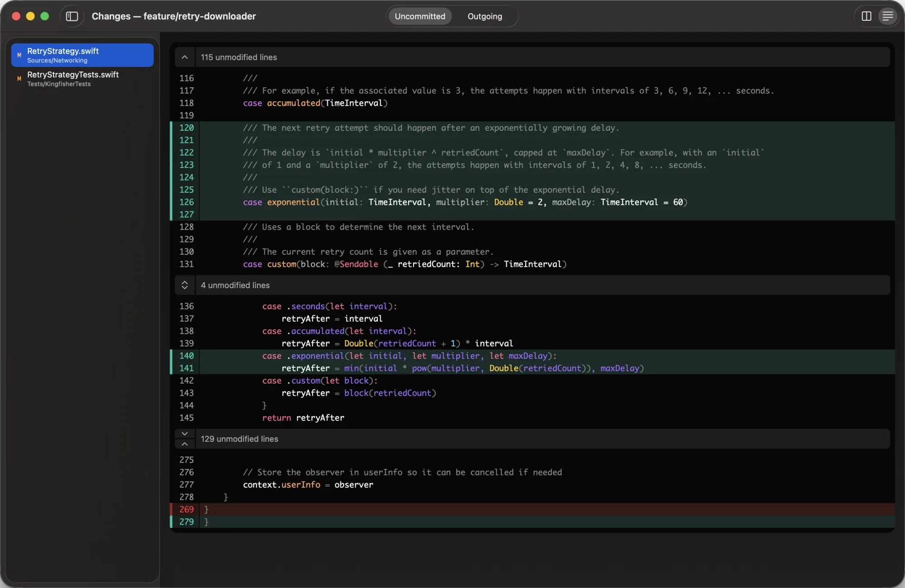The image size is (905, 588).
Task: Switch to unified inline diff layout icon
Action: click(888, 16)
